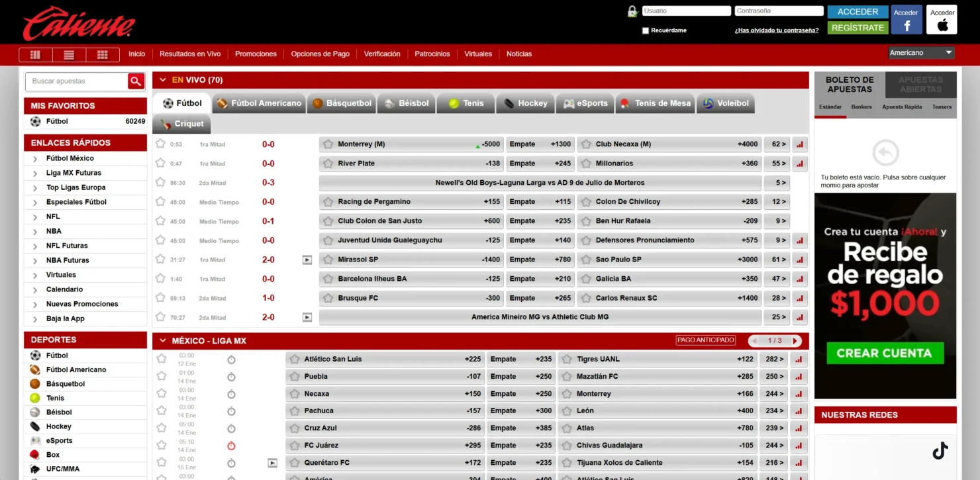
Task: Play the Mirassol SP live stream icon
Action: click(x=307, y=260)
